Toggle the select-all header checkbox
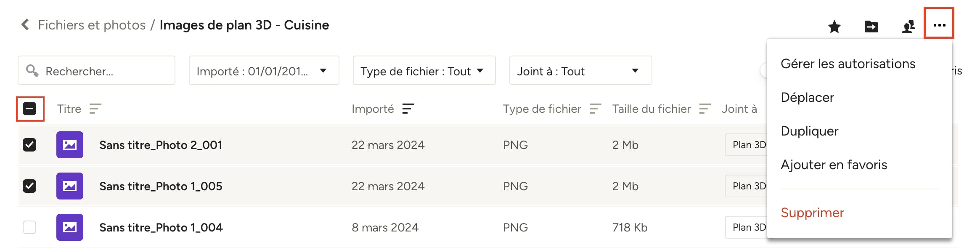Image resolution: width=980 pixels, height=250 pixels. 29,109
